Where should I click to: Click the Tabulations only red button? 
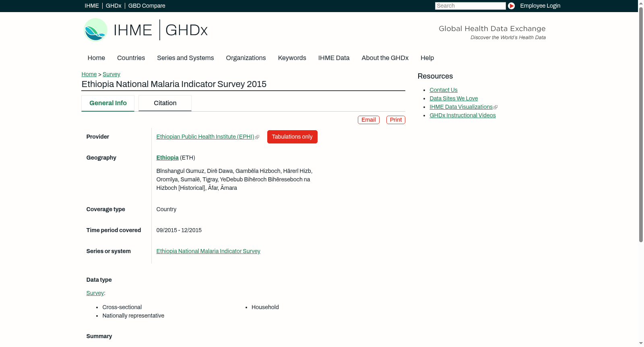pos(292,137)
